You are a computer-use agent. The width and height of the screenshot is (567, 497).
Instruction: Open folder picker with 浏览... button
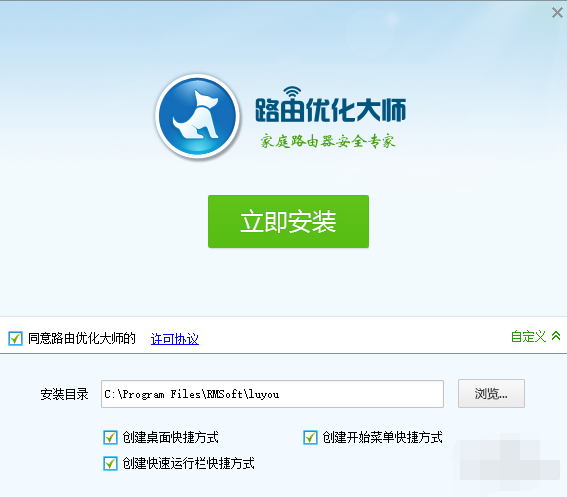click(491, 394)
